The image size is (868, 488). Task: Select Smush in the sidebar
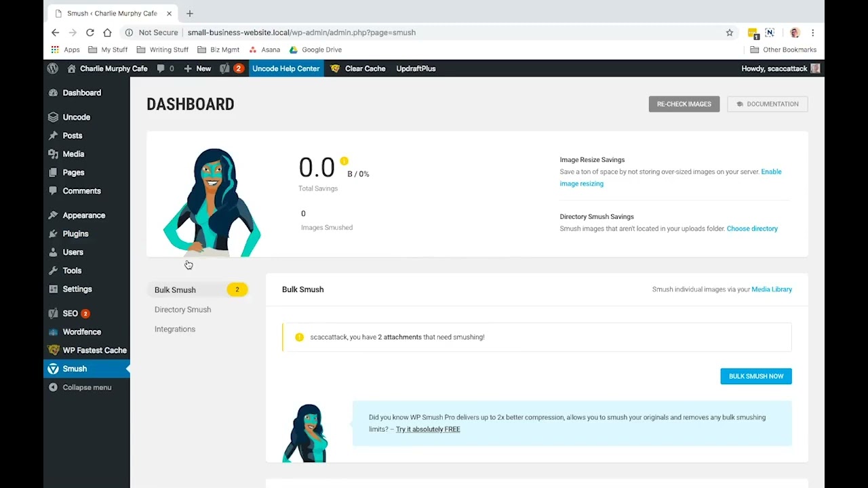tap(86, 369)
